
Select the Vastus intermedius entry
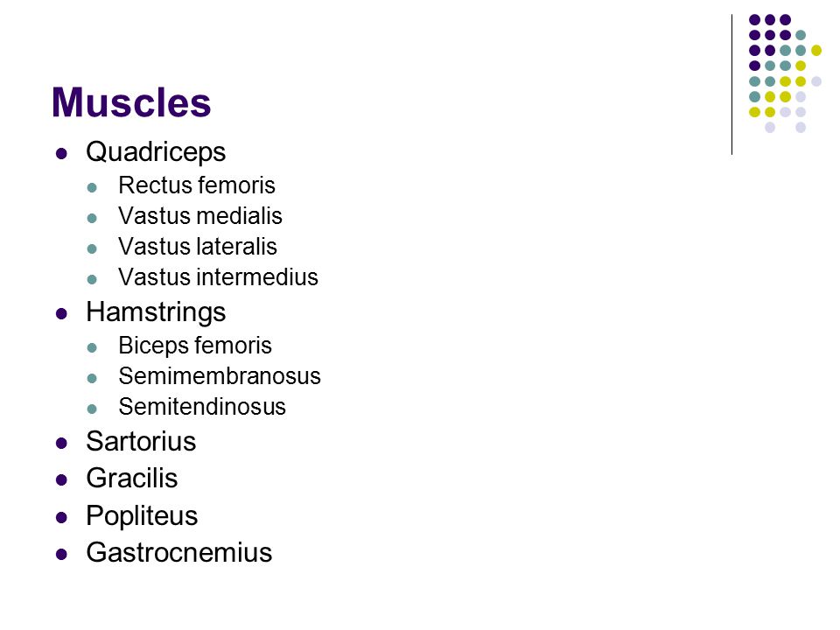click(x=218, y=277)
